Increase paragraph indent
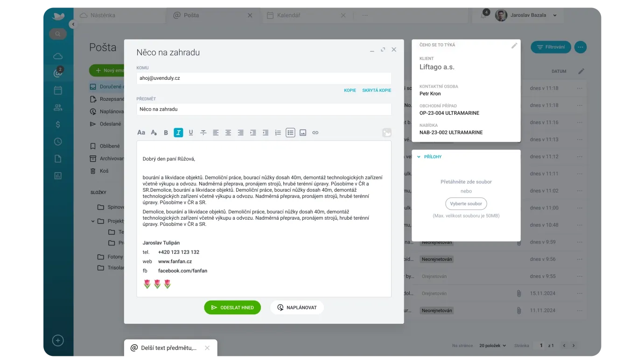 253,132
